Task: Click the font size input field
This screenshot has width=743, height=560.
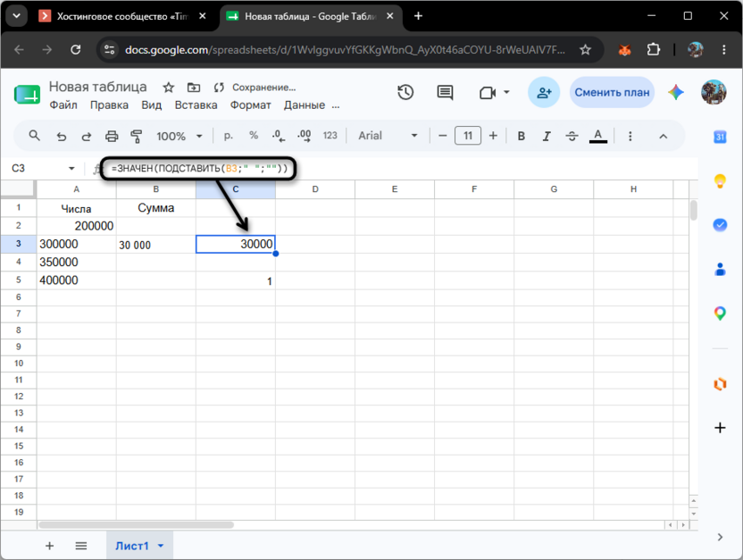Action: click(468, 136)
